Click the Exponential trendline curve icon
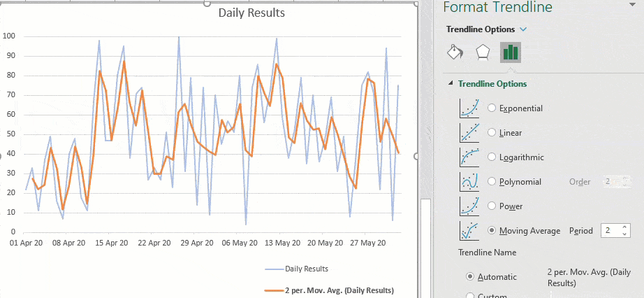The width and height of the screenshot is (644, 298). coord(469,108)
